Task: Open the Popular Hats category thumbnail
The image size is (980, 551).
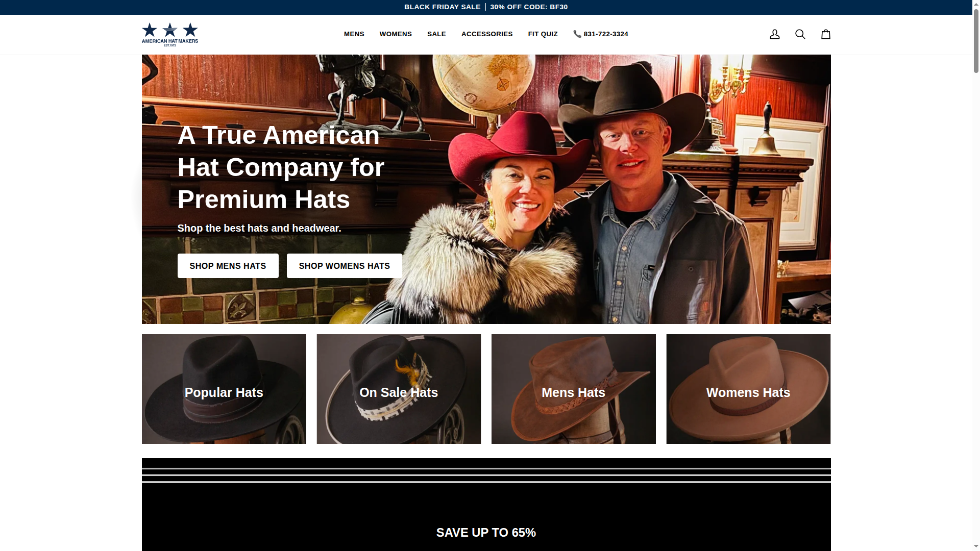Action: [224, 389]
